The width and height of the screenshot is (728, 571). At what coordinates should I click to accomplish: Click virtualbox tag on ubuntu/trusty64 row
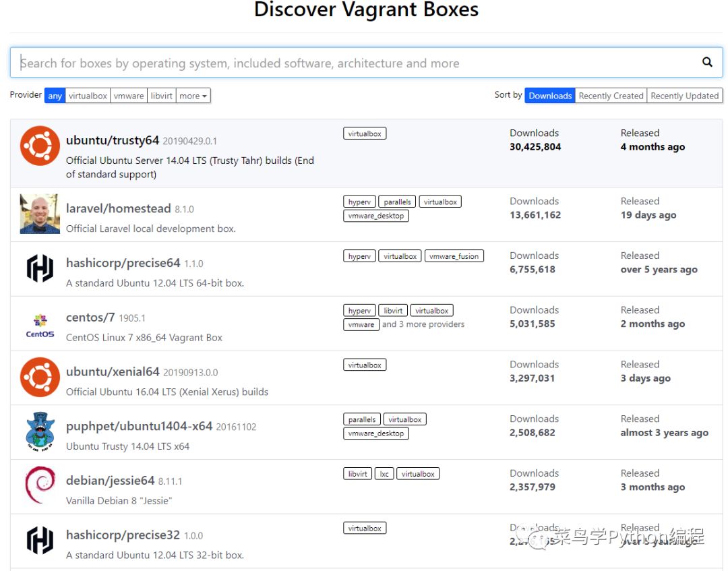pyautogui.click(x=365, y=133)
